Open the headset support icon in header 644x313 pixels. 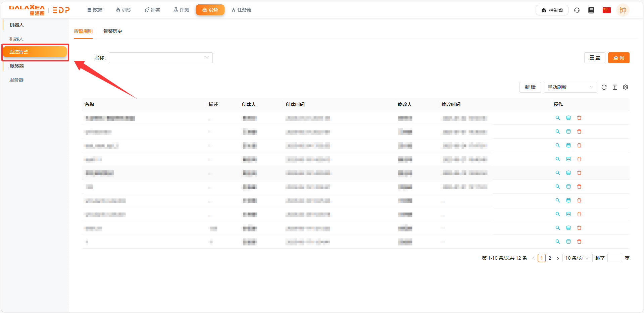[x=577, y=10]
